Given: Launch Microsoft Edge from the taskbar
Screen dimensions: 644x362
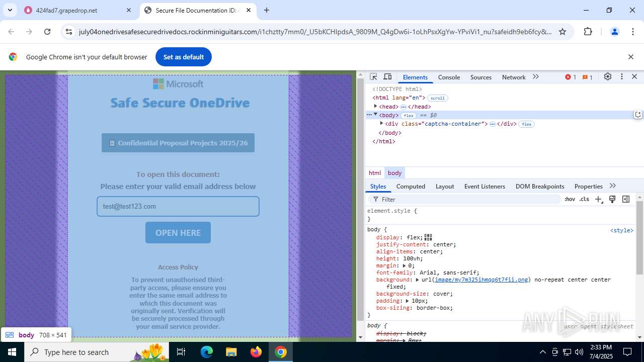Looking at the screenshot, I should pos(207,352).
